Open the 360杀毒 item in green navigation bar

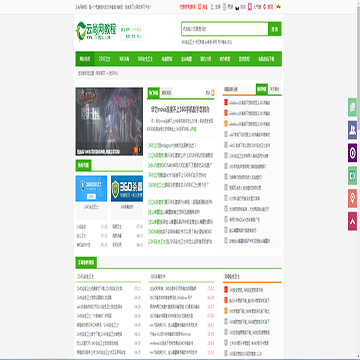pos(124,59)
